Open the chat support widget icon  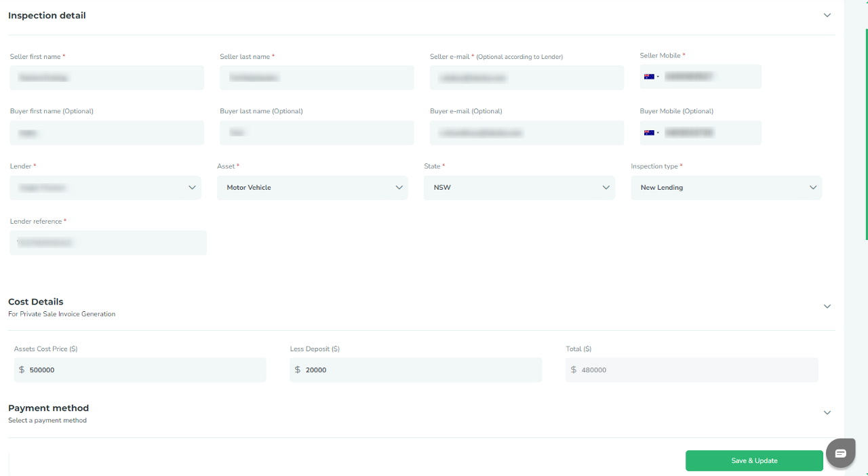pyautogui.click(x=840, y=453)
